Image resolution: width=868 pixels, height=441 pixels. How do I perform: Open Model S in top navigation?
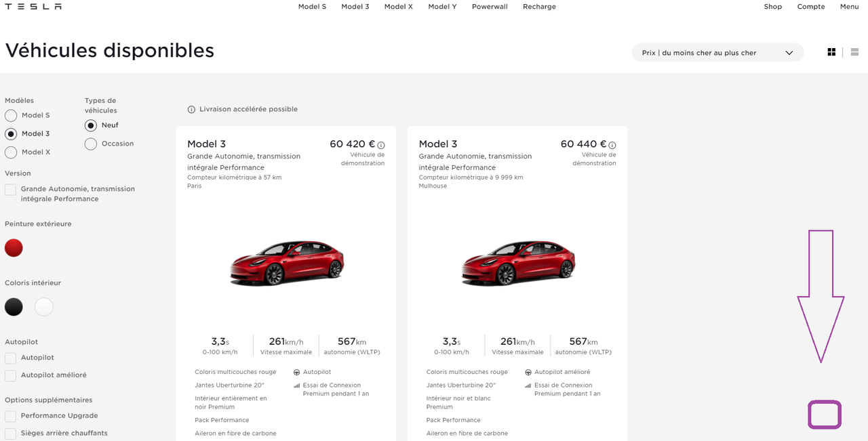[x=312, y=7]
